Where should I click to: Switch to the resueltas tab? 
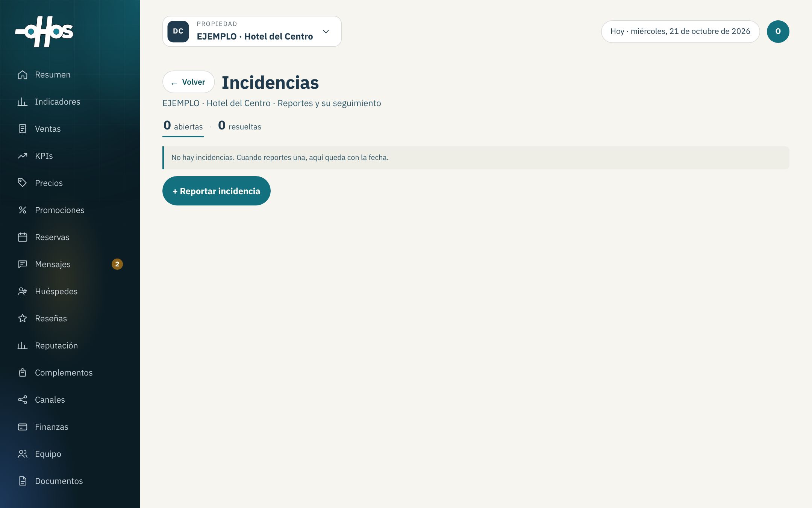239,126
